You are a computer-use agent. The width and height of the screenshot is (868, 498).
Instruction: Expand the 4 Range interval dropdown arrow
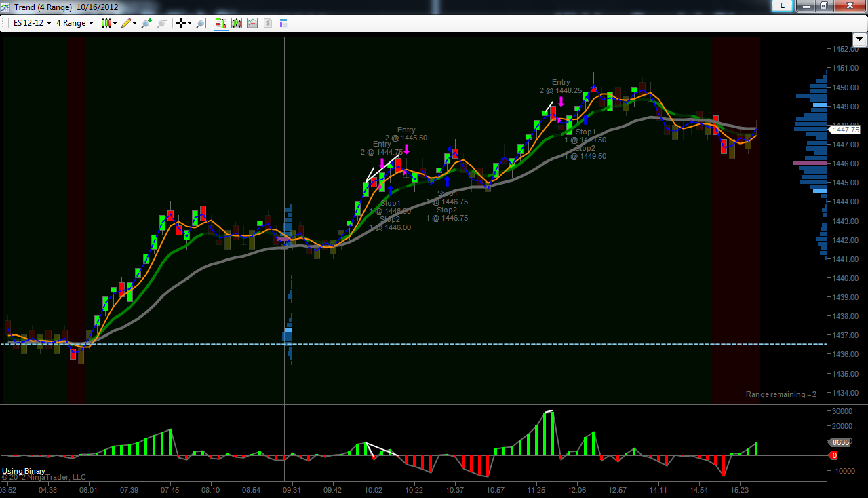(92, 24)
